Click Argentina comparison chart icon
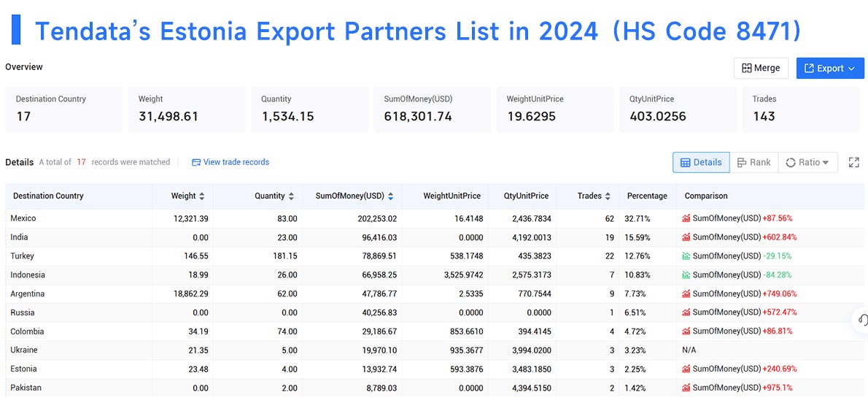Screen dimensions: 868x403 pos(686,294)
